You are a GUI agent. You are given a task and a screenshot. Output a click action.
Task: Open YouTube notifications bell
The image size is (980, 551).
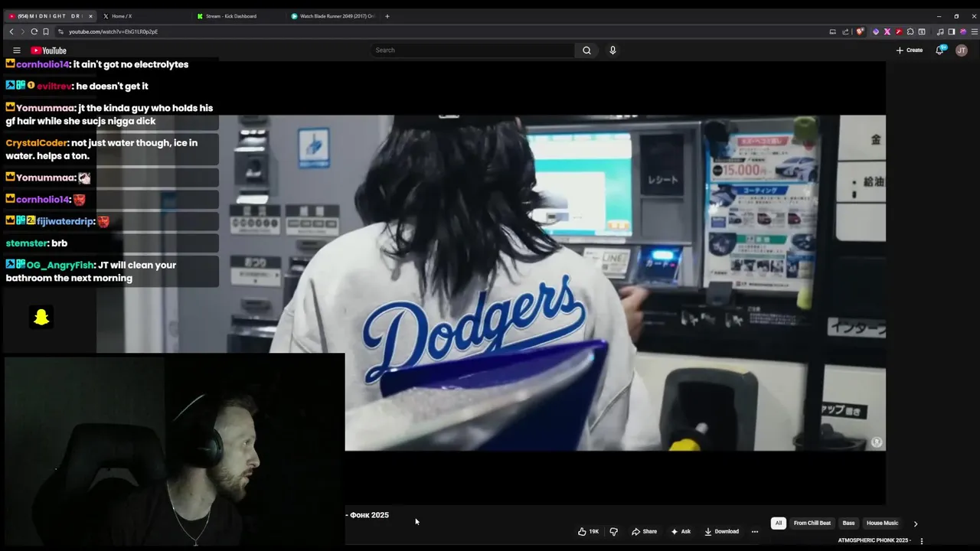pos(939,51)
